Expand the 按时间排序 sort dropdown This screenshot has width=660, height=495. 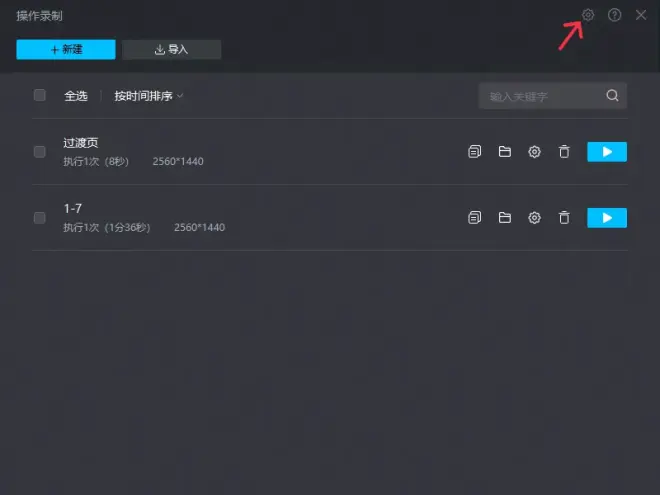(x=149, y=96)
